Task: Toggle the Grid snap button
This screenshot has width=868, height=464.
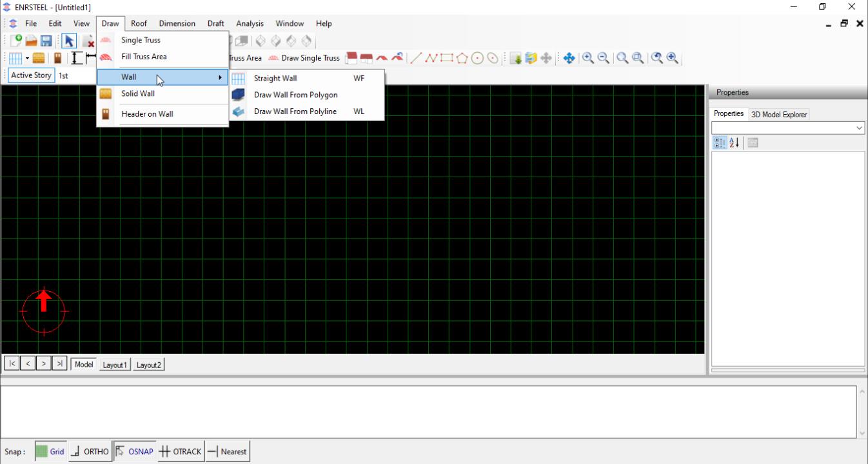Action: coord(50,452)
